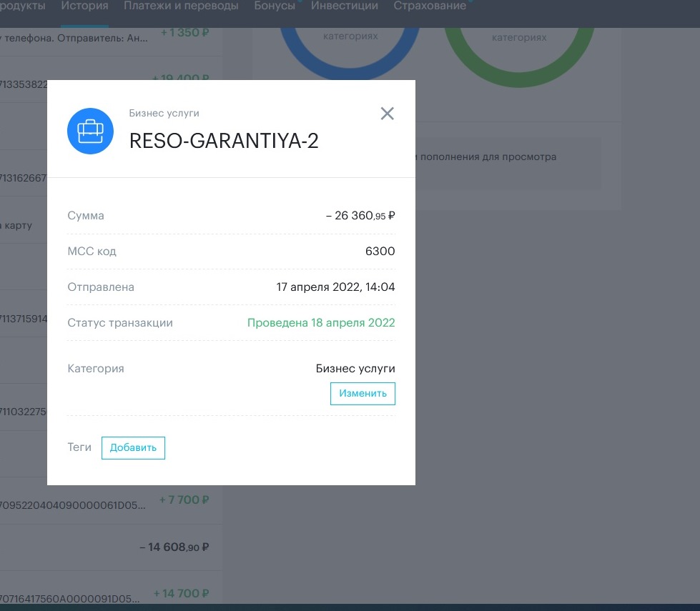
Task: Click the blue categories donut chart
Action: 350,54
